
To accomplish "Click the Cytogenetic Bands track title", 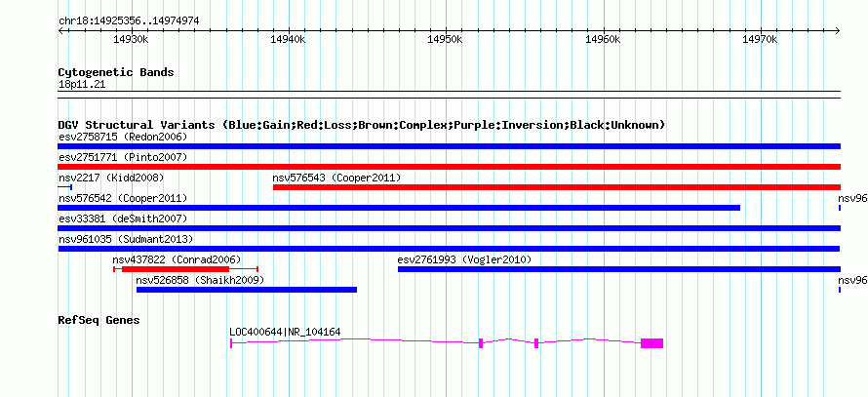I will coord(116,72).
